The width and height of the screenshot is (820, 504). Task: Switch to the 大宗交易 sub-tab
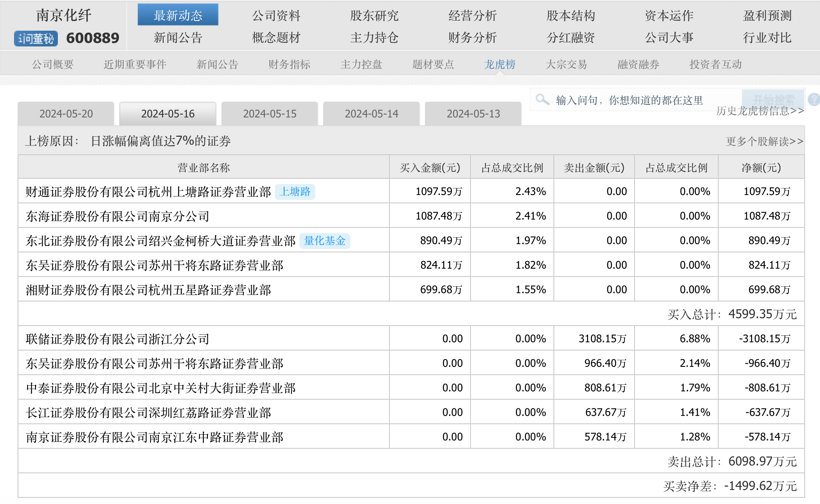[566, 64]
